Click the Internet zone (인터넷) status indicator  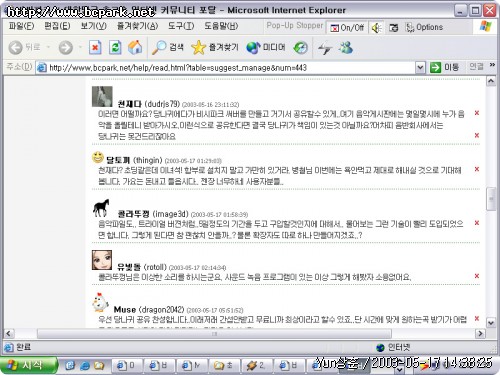(393, 347)
